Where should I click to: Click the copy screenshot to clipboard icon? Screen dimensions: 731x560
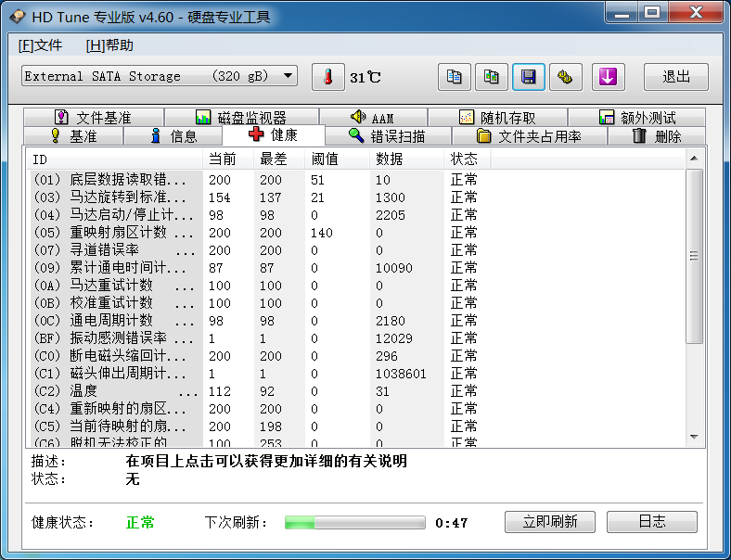491,77
